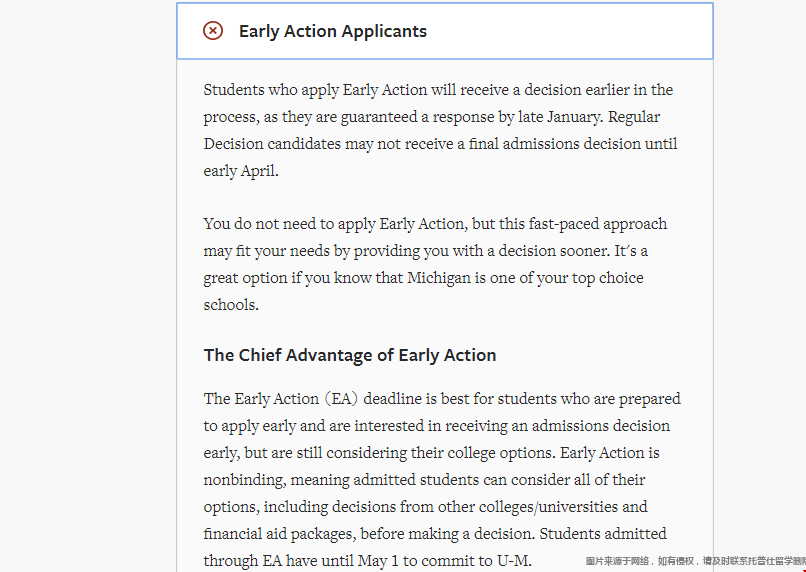
Task: Click the paragraph starting "Students who apply Early Action"
Action: [x=440, y=130]
